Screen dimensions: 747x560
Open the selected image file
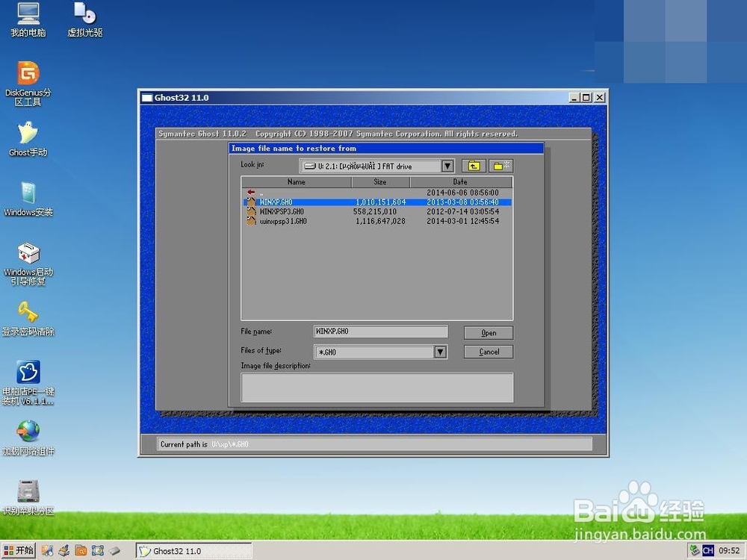pyautogui.click(x=489, y=333)
